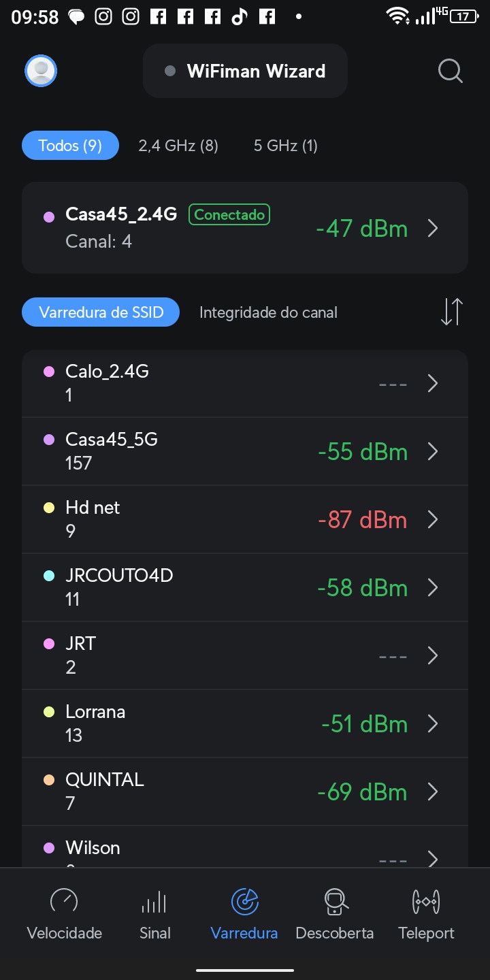Expand the Hd net network chevron

pyautogui.click(x=432, y=520)
